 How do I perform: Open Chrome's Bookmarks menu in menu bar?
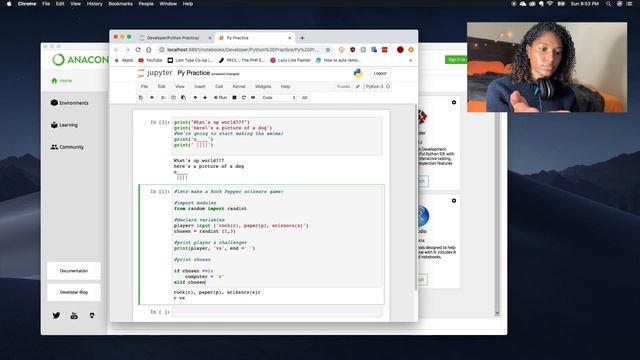[120, 4]
